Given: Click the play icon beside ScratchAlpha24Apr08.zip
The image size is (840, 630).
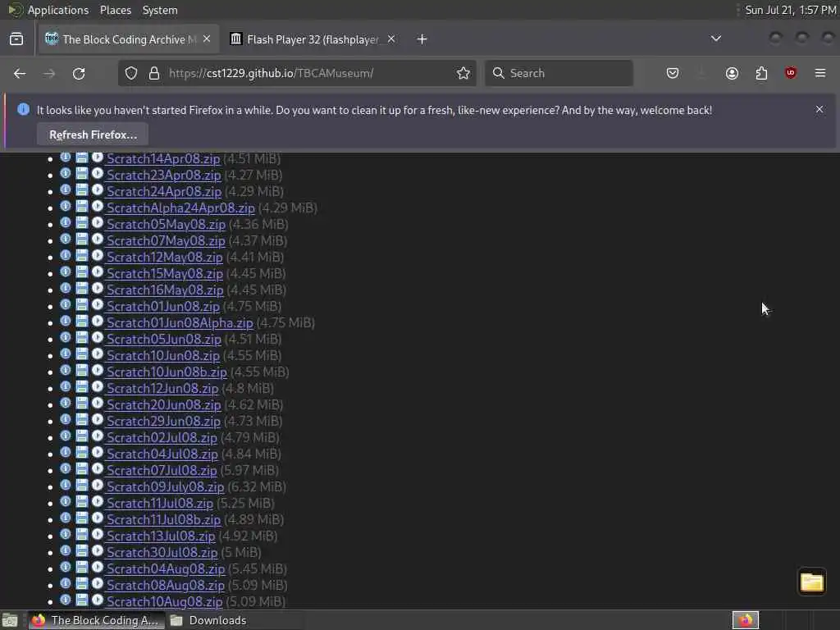Looking at the screenshot, I should tap(98, 206).
